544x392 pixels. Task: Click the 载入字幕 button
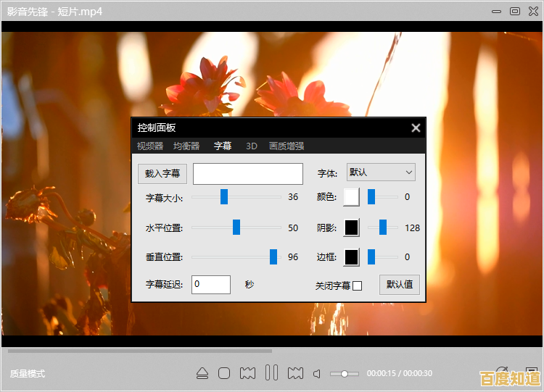[x=162, y=173]
